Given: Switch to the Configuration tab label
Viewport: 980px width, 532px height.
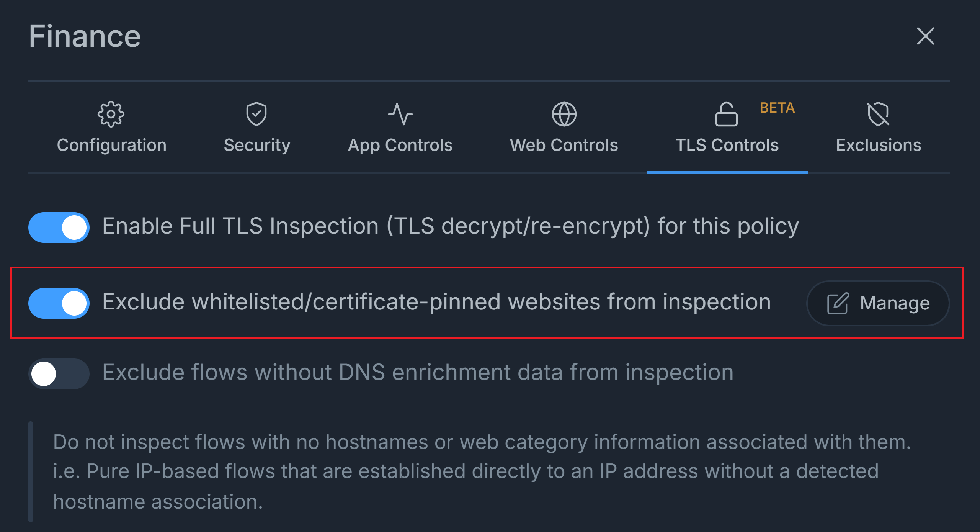Looking at the screenshot, I should pyautogui.click(x=111, y=145).
